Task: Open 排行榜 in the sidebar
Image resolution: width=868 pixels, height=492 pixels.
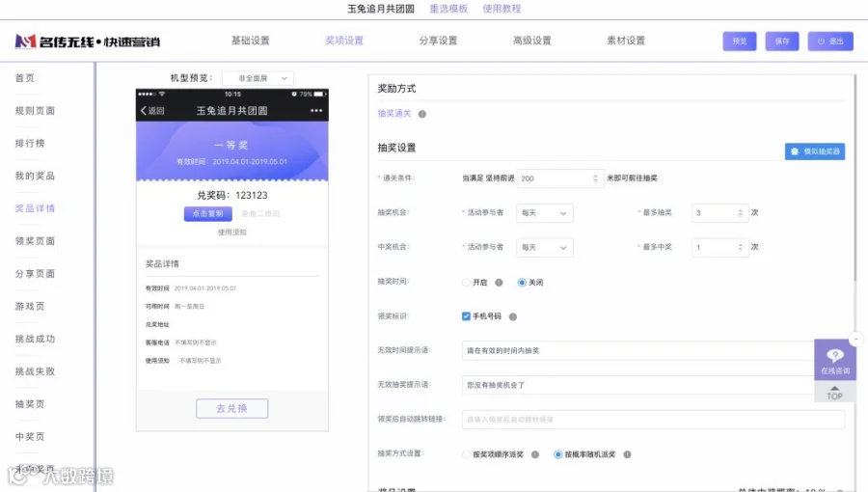Action: [x=30, y=144]
